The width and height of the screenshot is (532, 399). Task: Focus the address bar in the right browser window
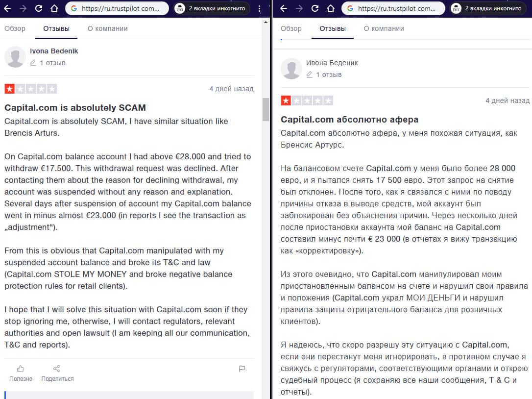click(393, 8)
